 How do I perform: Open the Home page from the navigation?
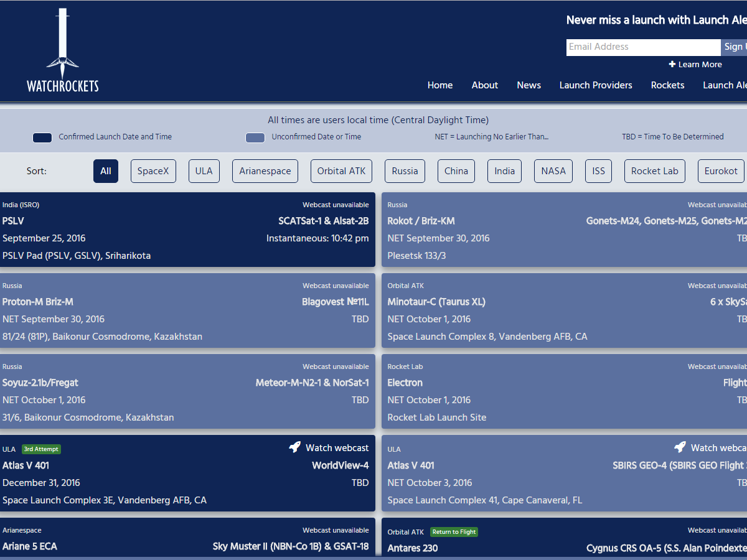[x=440, y=85]
